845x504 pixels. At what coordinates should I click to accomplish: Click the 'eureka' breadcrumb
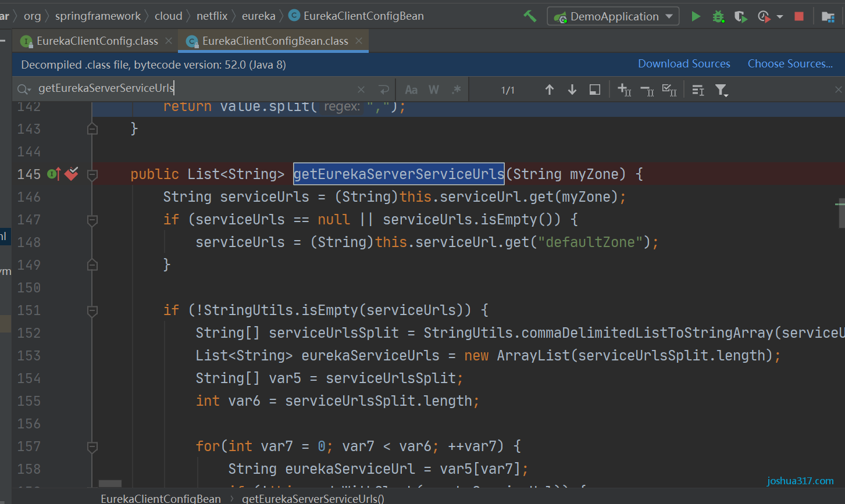tap(259, 16)
